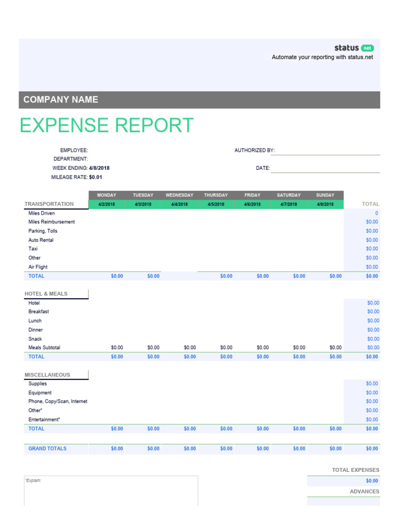This screenshot has width=399, height=532.
Task: Select the COMPANY NAME header bar
Action: [x=199, y=100]
